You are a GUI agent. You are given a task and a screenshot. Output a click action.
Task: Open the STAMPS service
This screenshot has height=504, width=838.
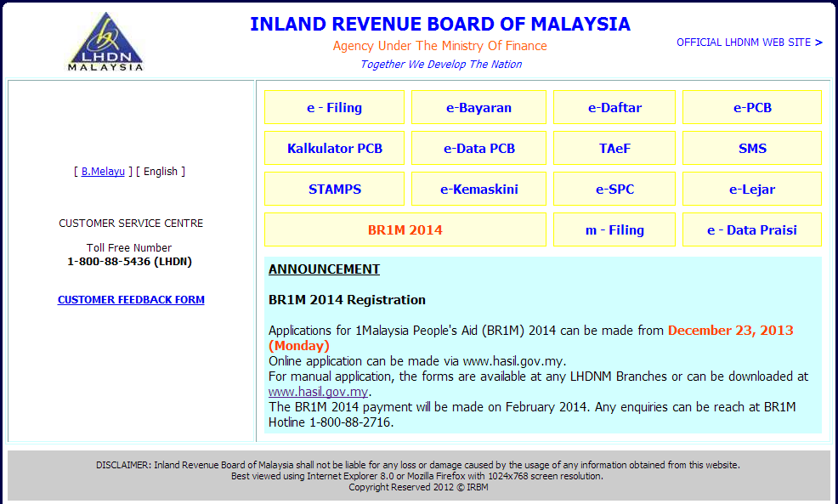(x=335, y=189)
